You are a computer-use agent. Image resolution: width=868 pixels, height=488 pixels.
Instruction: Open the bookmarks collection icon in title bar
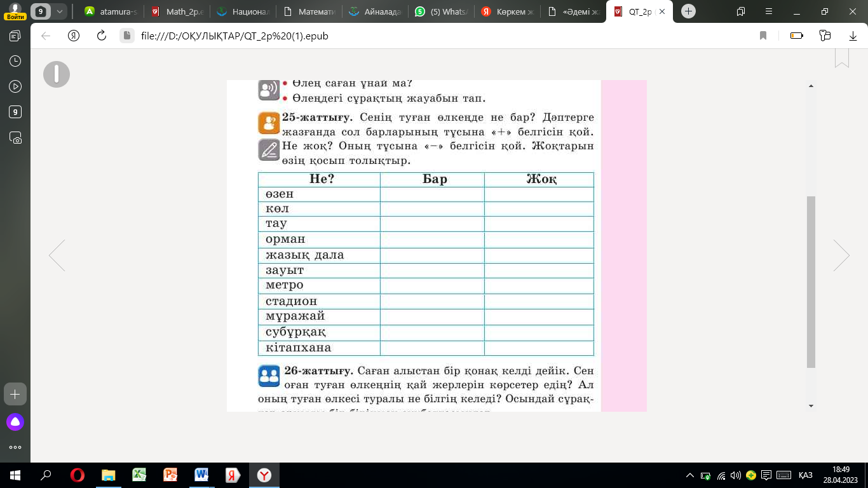741,11
